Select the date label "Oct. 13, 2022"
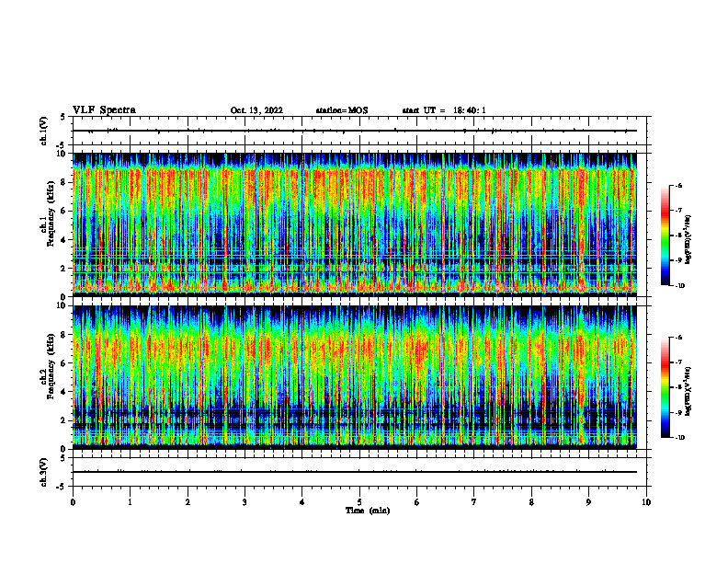Screen dimensions: 728x563 (256, 110)
